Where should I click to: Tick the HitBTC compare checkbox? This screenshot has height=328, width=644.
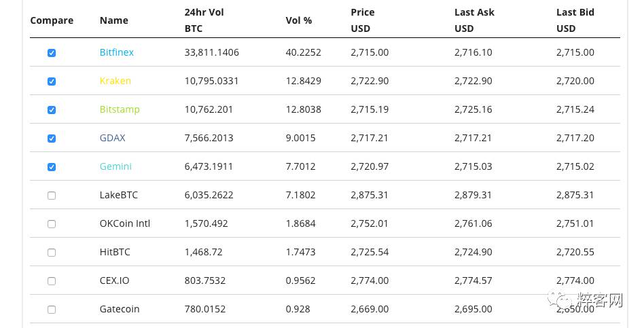tap(52, 253)
